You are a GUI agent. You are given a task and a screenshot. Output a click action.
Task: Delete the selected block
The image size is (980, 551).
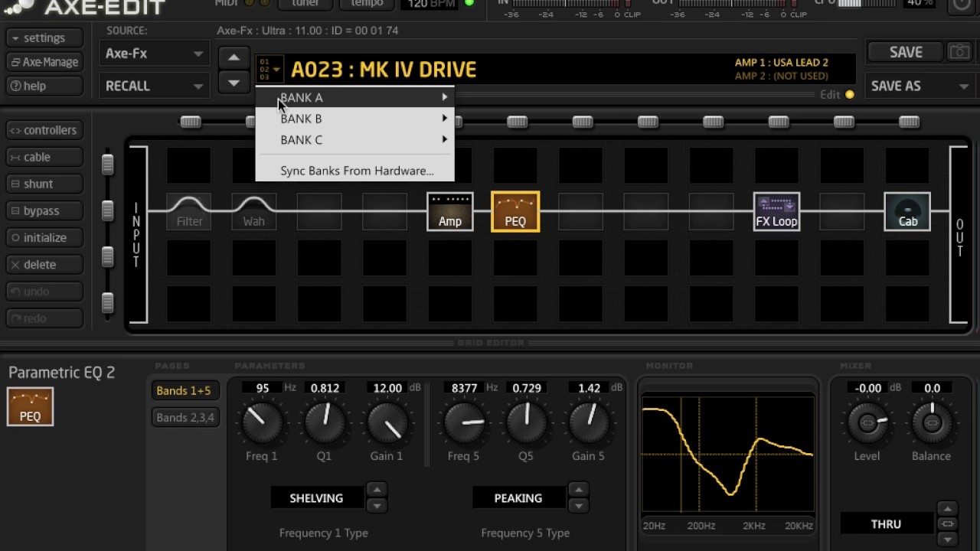click(x=44, y=264)
